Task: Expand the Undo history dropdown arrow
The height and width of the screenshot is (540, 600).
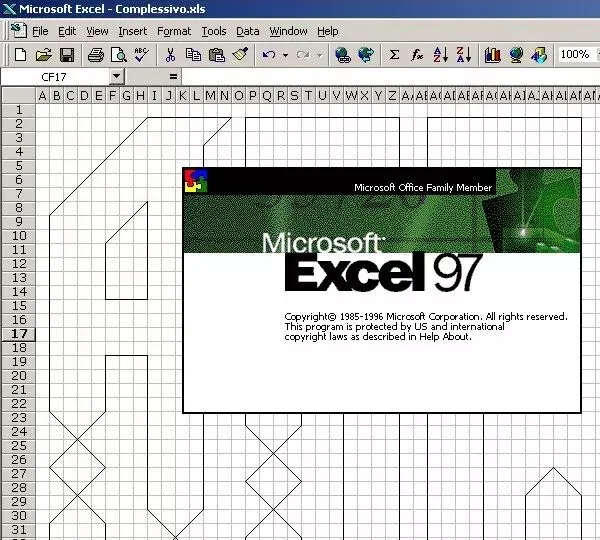Action: pos(285,55)
